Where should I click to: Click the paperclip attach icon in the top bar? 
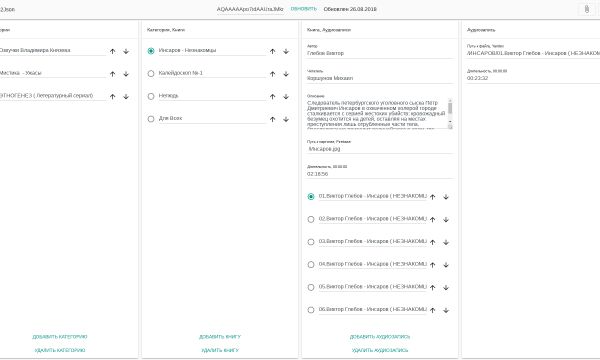coord(587,9)
